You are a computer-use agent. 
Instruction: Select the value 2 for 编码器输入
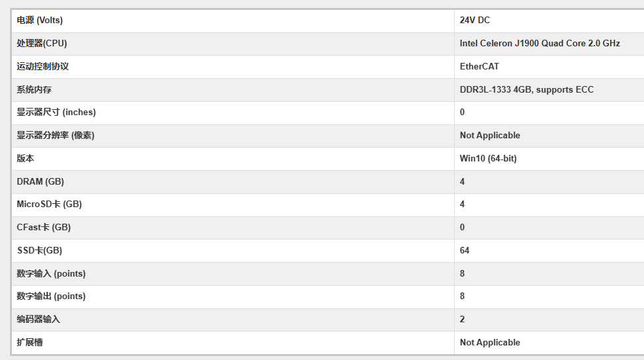tap(462, 320)
